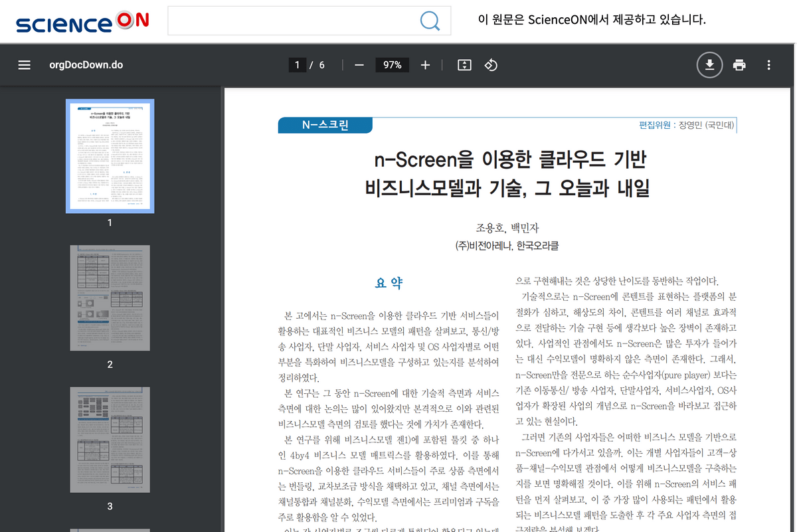The image size is (797, 532).
Task: Click the authors line 조용호, 백민자
Action: (x=507, y=228)
